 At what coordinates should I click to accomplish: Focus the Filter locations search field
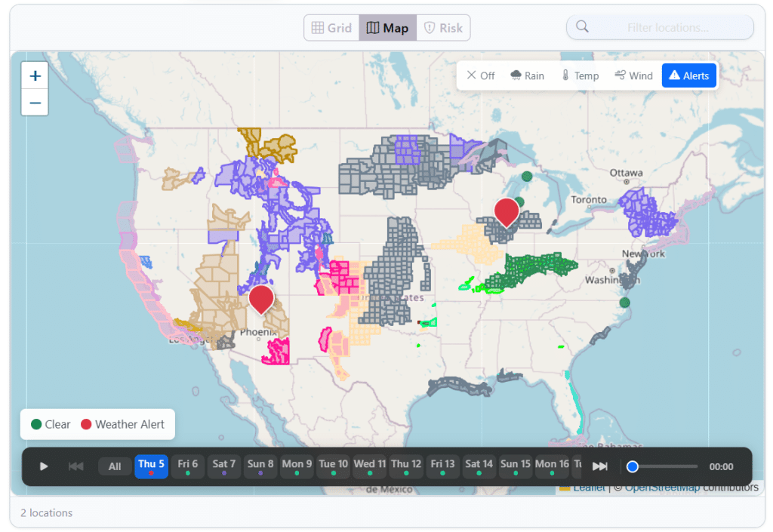[667, 28]
